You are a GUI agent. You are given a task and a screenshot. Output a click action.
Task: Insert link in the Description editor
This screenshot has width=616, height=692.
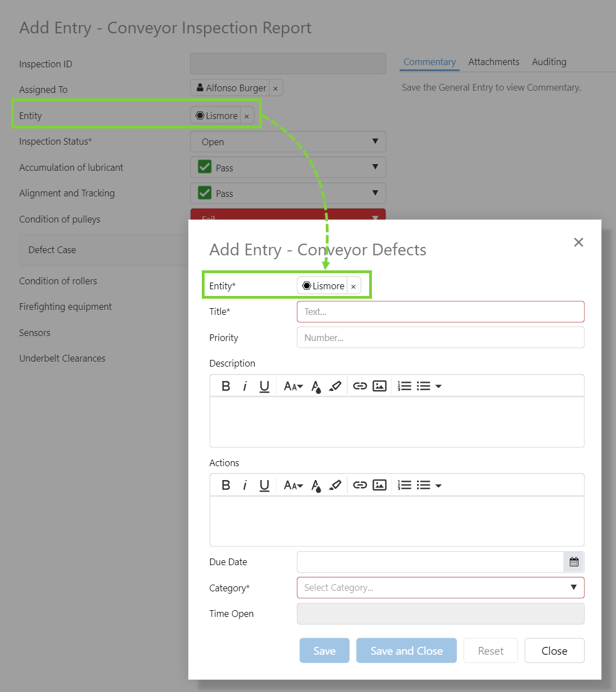point(360,386)
